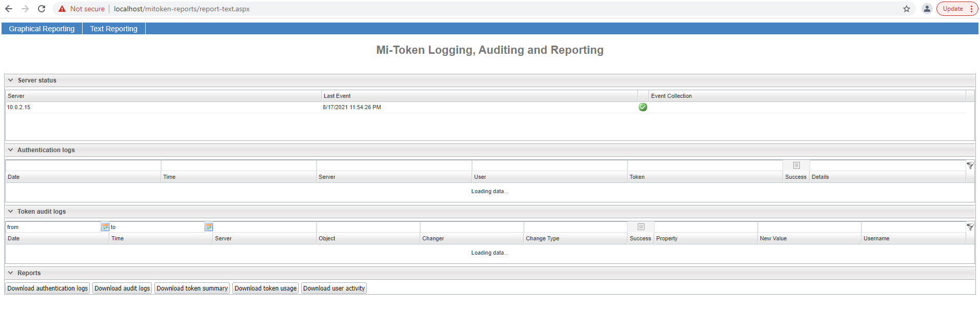
Task: Toggle Success filter checkbox in Authentication logs
Action: pos(796,166)
